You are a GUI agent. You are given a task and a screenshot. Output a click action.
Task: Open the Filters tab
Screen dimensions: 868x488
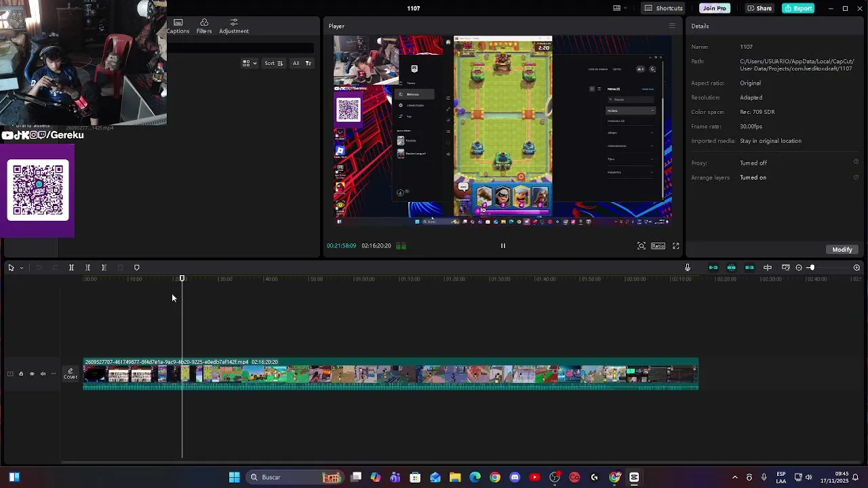coord(204,26)
